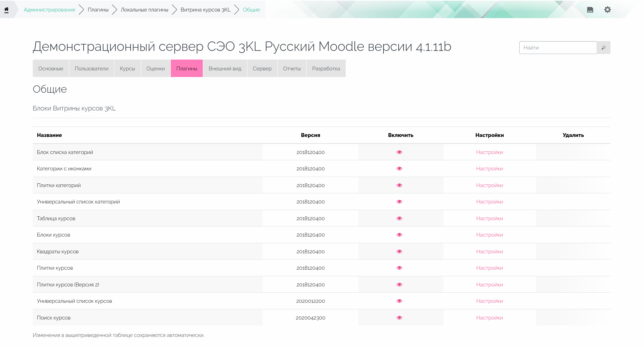Toggle visibility of Таблица курсов
This screenshot has width=644, height=346.
(399, 218)
